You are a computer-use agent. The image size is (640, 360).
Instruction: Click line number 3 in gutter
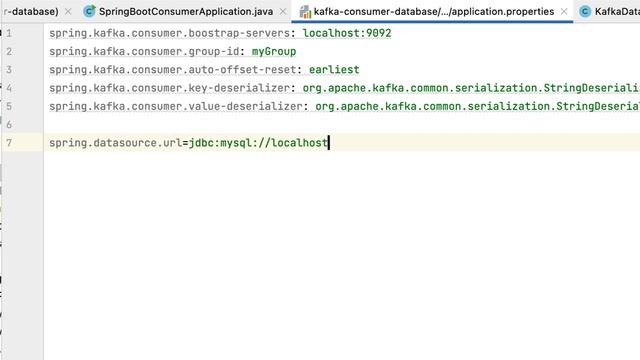click(9, 70)
